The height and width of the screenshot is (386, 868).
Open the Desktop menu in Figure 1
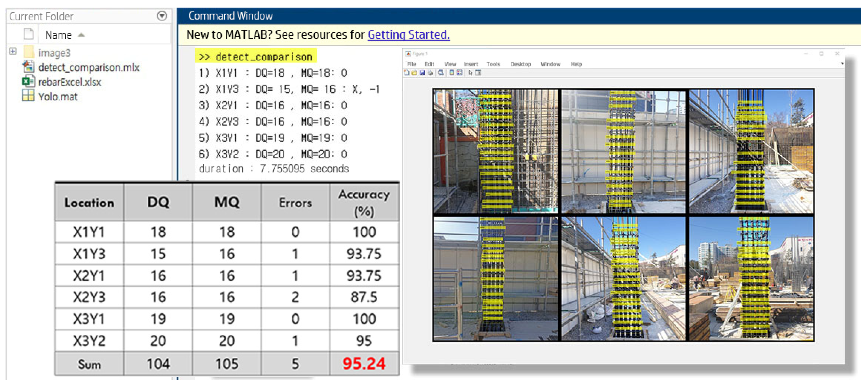click(520, 64)
